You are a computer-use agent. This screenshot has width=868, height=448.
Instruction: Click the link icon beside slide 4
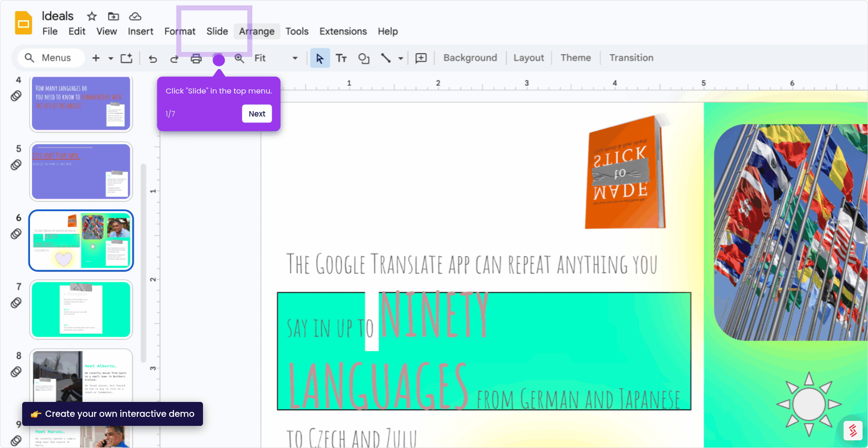[x=16, y=96]
